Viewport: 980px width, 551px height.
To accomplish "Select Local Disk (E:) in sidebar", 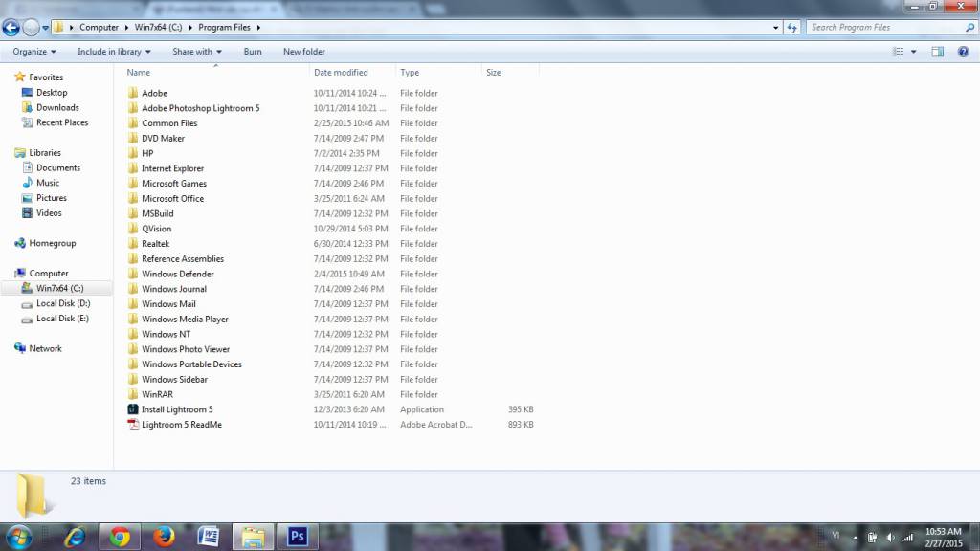I will pyautogui.click(x=62, y=319).
